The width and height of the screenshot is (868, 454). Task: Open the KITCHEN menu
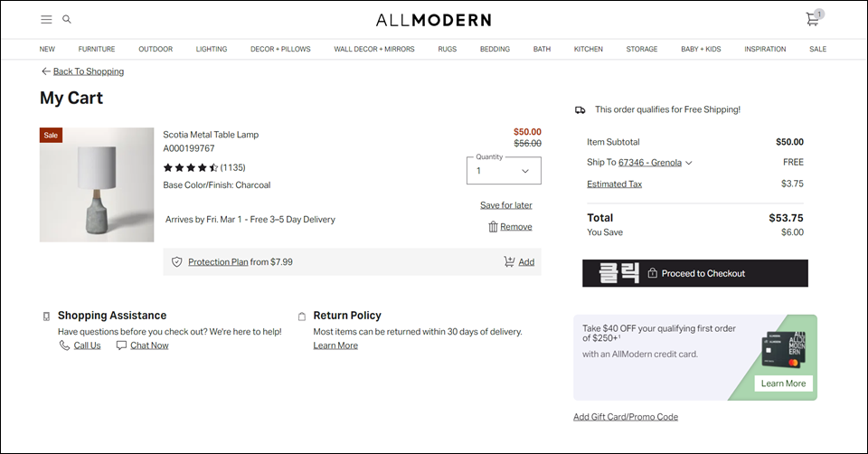589,49
